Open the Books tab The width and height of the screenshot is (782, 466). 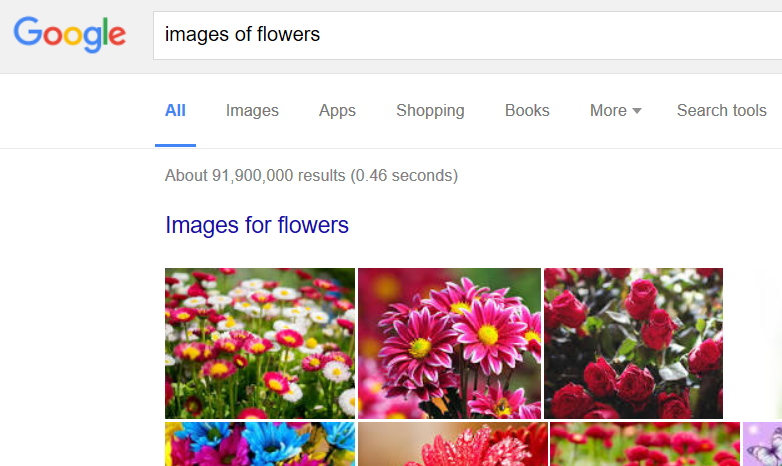527,110
